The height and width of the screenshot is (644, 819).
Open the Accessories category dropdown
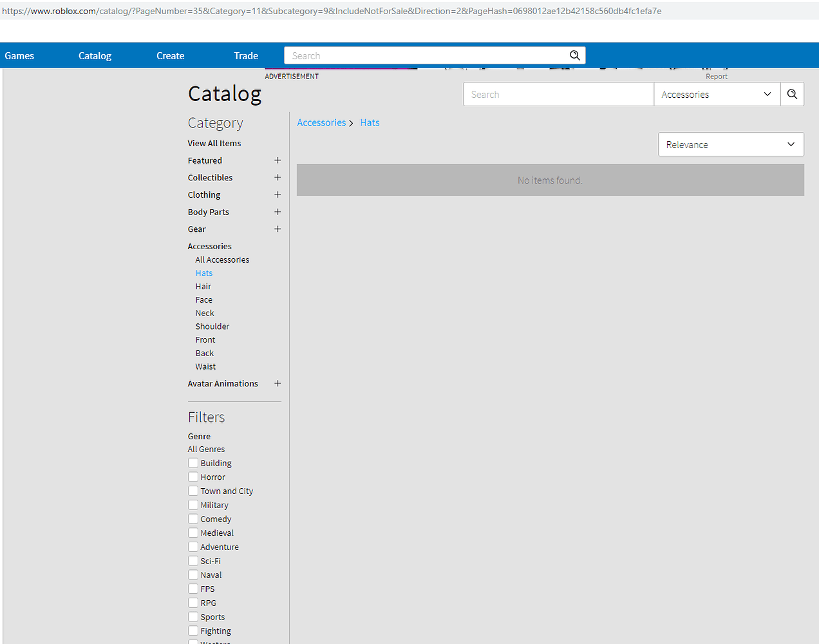[717, 94]
